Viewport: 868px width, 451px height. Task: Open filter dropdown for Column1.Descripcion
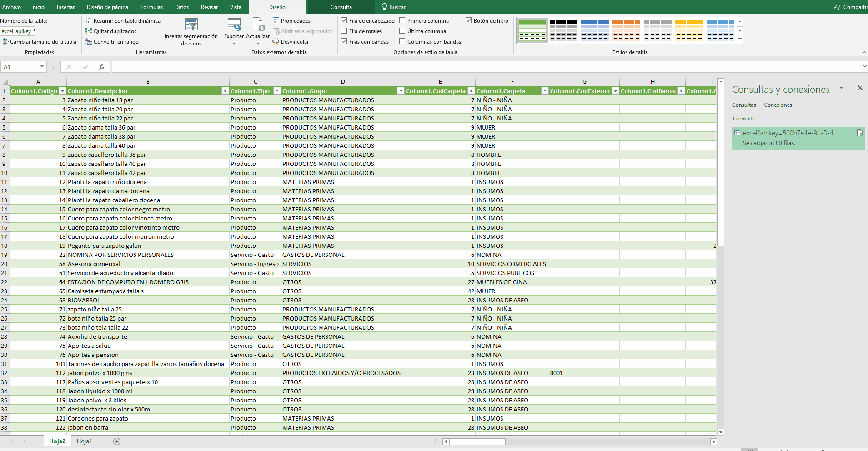pos(225,91)
